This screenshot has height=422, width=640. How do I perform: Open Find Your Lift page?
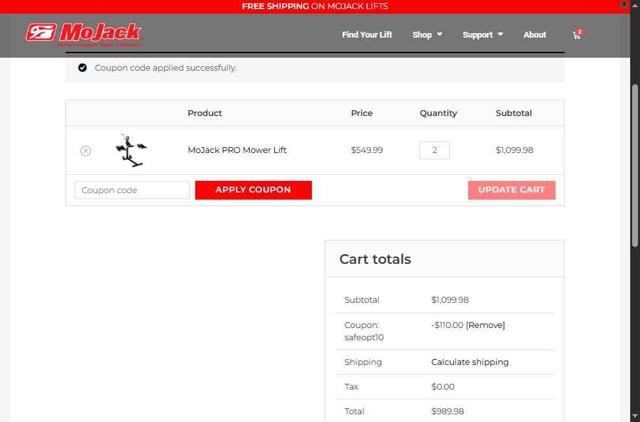click(367, 35)
